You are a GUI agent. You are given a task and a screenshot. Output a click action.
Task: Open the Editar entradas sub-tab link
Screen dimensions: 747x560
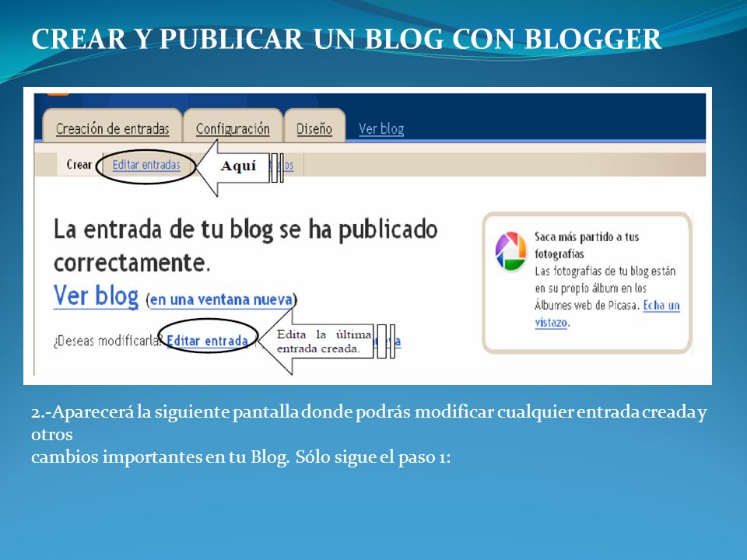(x=146, y=165)
